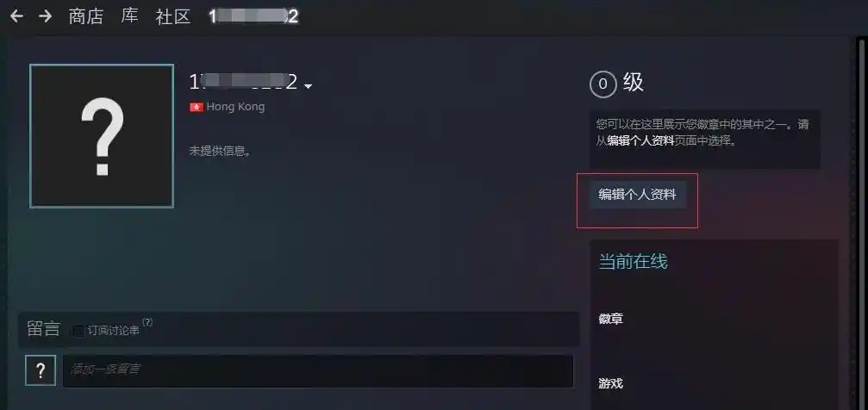Open the 社区 menu

(172, 16)
